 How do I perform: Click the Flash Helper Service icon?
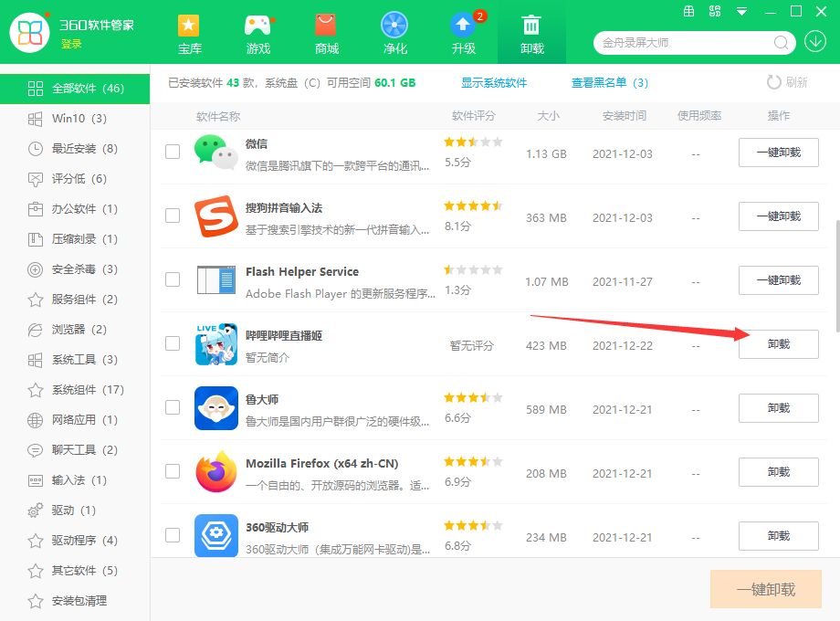[x=216, y=279]
